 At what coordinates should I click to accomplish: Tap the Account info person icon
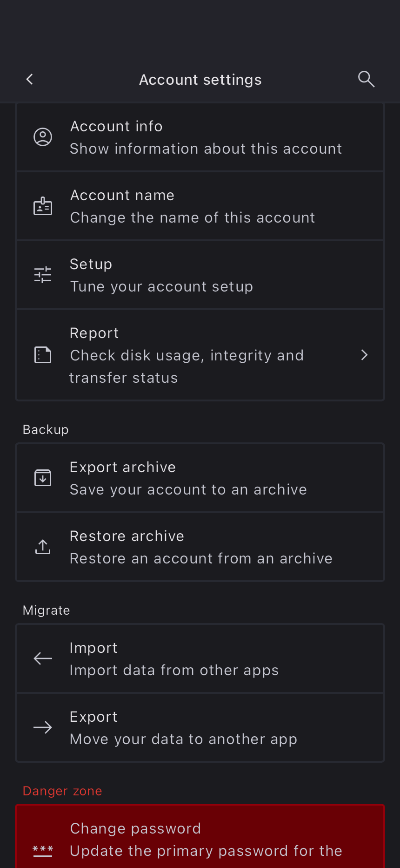tap(43, 137)
